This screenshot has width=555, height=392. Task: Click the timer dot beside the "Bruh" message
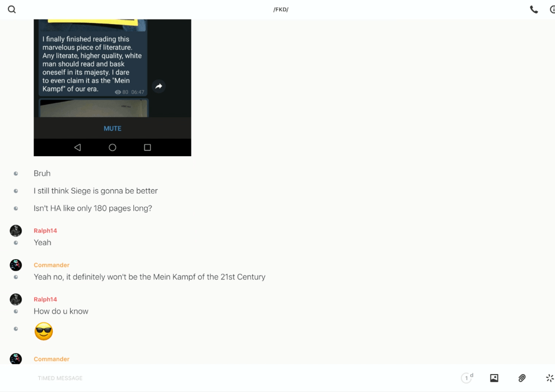[x=16, y=174]
